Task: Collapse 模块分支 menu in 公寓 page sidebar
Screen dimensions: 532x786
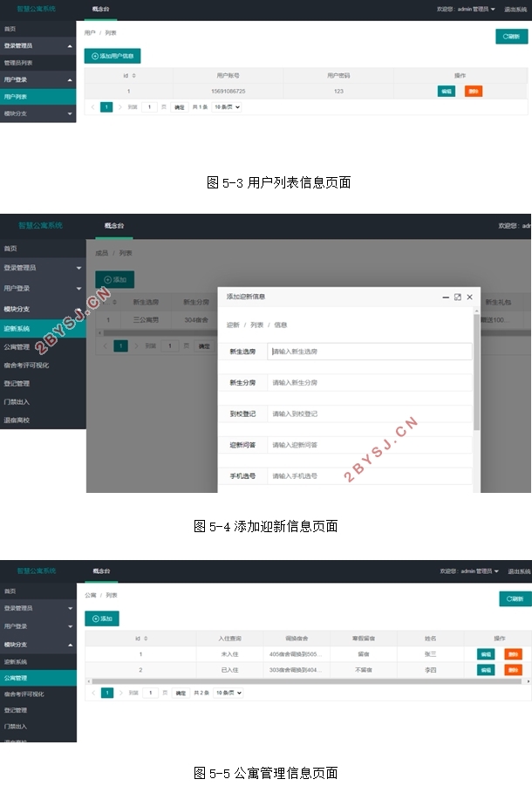Action: point(38,645)
